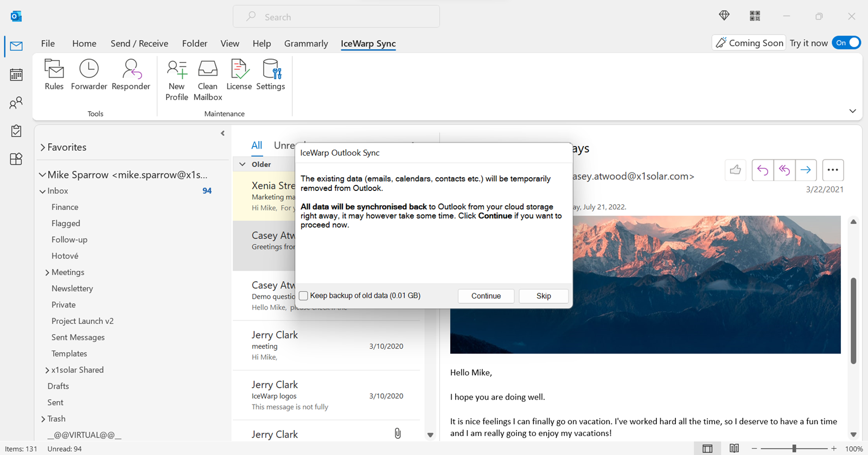Collapse the Older message group
This screenshot has height=455, width=868.
[x=242, y=164]
